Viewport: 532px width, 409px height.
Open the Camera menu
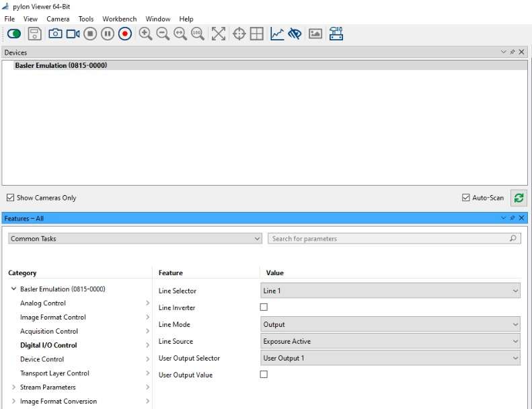[x=58, y=19]
